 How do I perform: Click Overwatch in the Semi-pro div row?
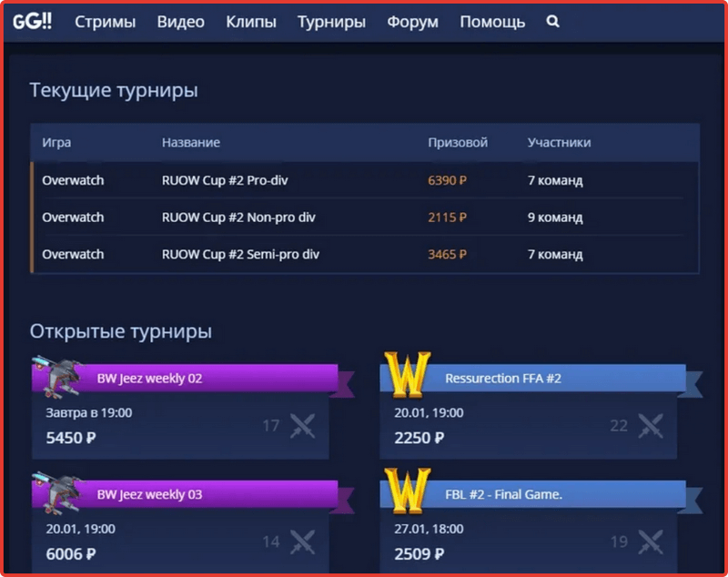(73, 255)
